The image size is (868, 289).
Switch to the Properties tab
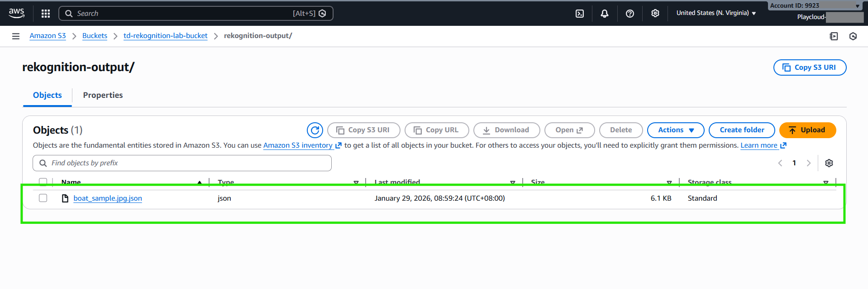(103, 95)
